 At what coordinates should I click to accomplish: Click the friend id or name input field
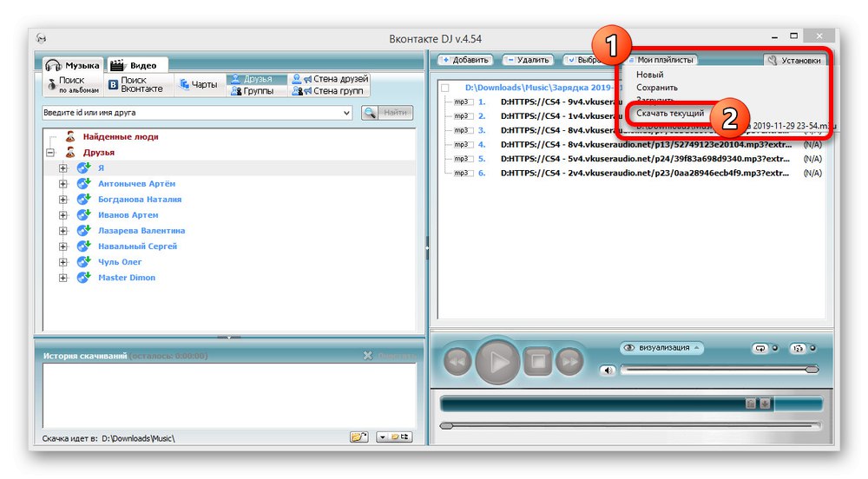coord(191,113)
